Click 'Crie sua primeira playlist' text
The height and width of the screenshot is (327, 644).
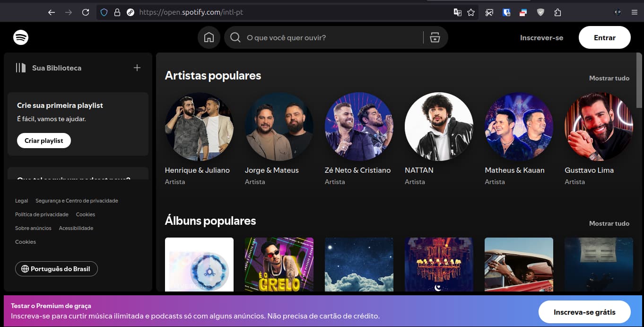pos(60,106)
